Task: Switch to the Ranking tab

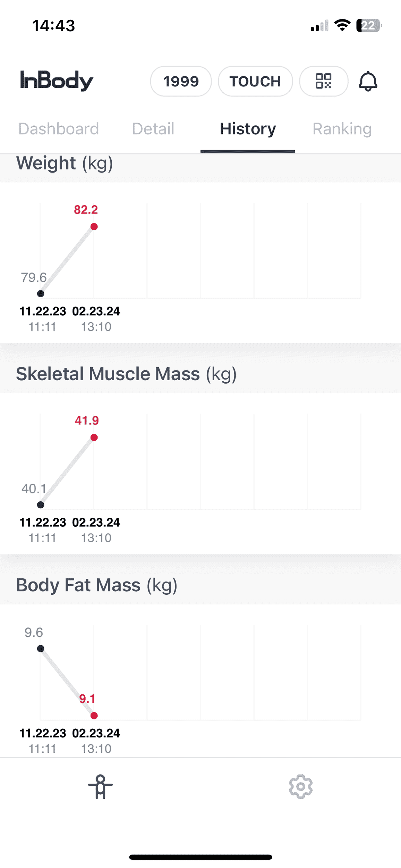Action: point(342,129)
